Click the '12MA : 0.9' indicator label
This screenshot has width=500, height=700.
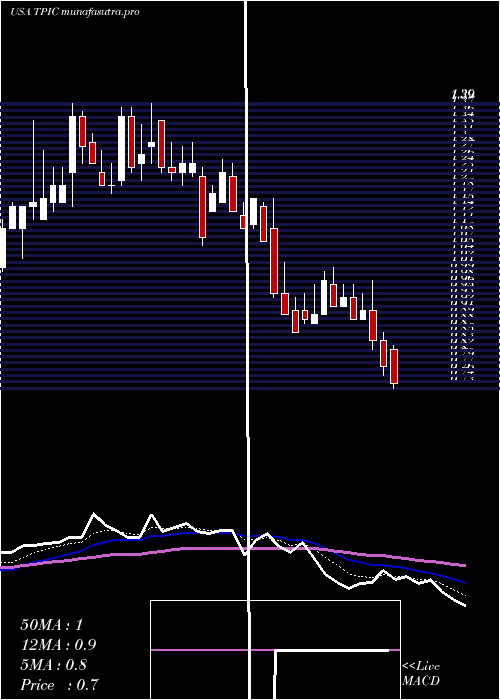point(58,645)
